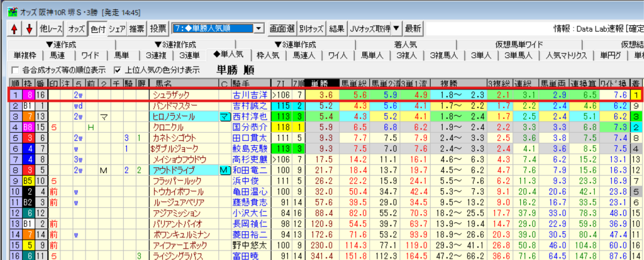Uncheck 上位人気の色分け表示 checkbox
This screenshot has width=644, height=260.
tap(117, 69)
